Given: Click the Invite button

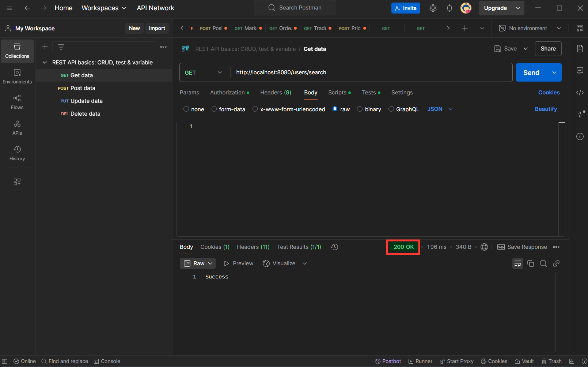Looking at the screenshot, I should tap(406, 8).
